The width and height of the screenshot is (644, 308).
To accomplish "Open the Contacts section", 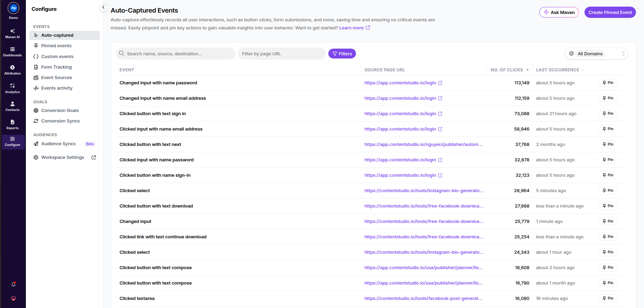I will tap(13, 106).
